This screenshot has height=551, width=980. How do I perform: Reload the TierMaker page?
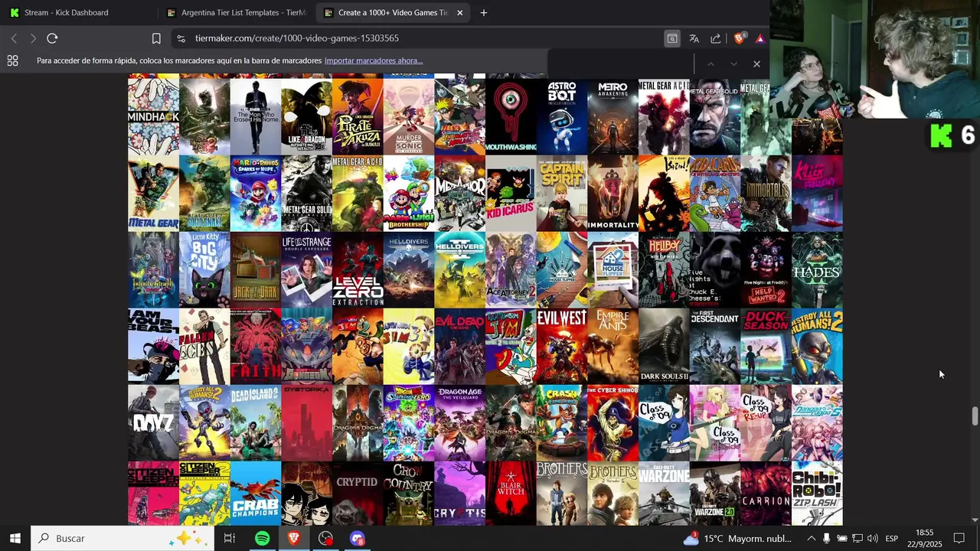[52, 38]
